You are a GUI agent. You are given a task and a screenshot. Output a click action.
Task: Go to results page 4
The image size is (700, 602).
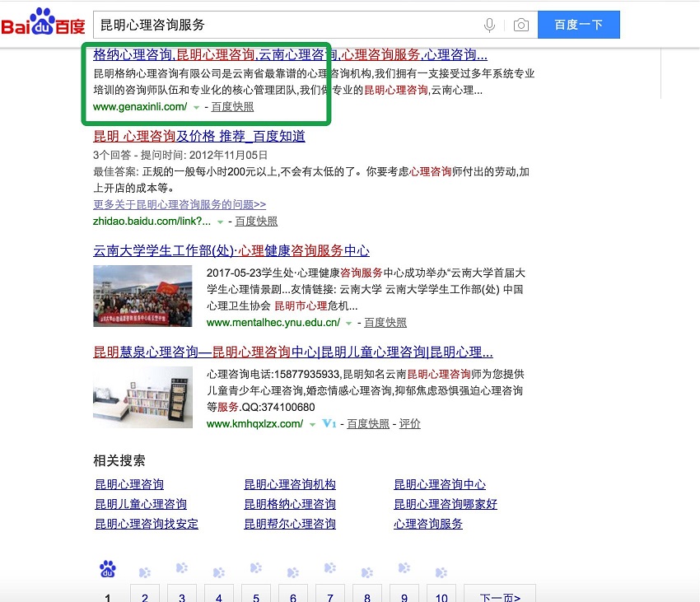coord(219,594)
